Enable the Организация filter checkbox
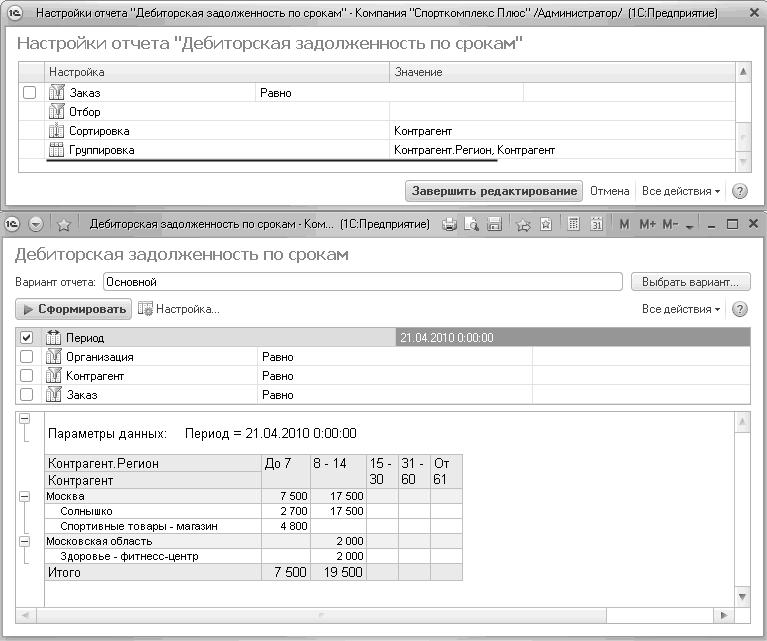 click(26, 356)
